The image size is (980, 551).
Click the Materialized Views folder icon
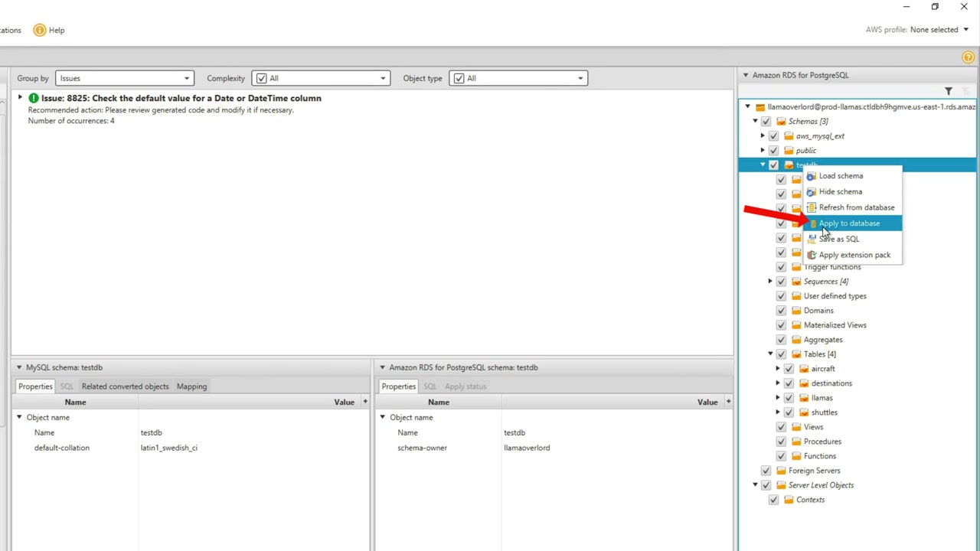coord(796,325)
